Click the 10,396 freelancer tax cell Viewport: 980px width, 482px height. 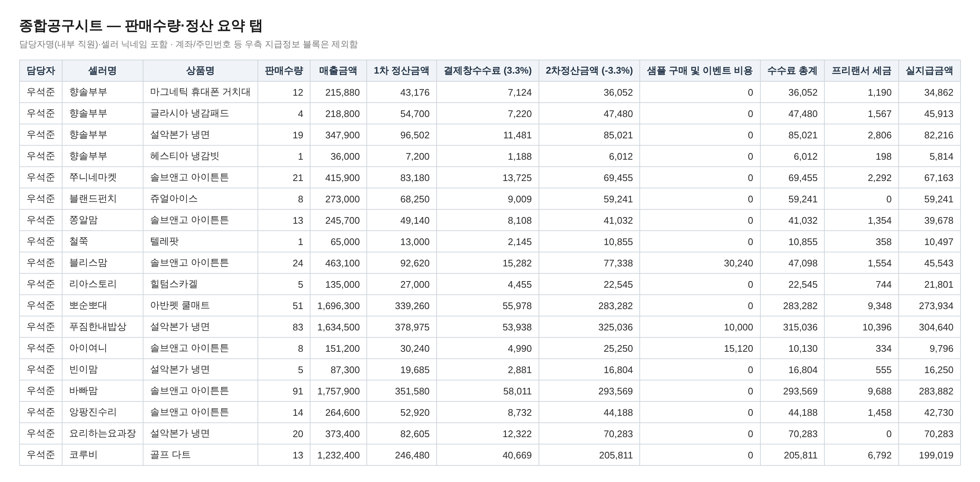pos(861,327)
